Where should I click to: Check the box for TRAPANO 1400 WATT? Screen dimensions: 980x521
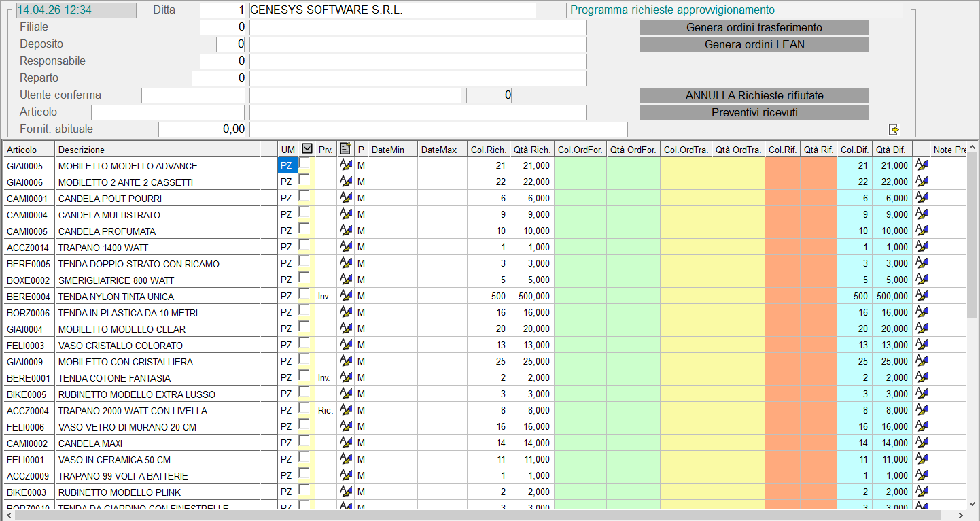304,246
